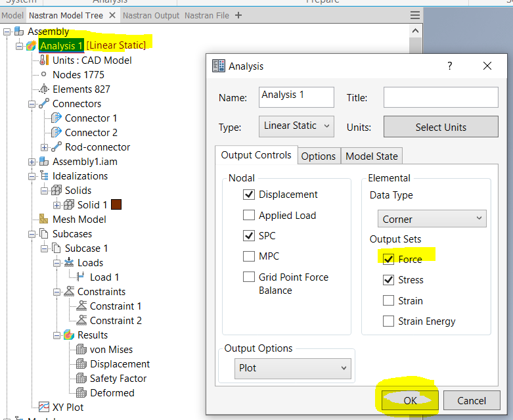Click the Subcases pages icon

pyautogui.click(x=44, y=234)
